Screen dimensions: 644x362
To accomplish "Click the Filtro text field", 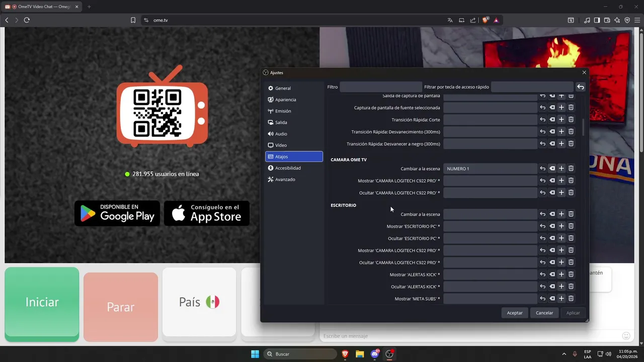I will tap(380, 87).
